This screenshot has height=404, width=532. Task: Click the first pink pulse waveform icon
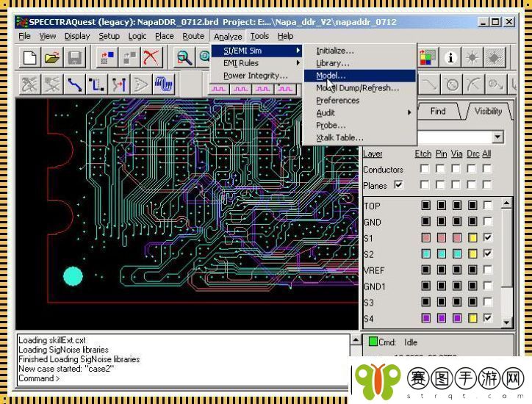pos(218,89)
